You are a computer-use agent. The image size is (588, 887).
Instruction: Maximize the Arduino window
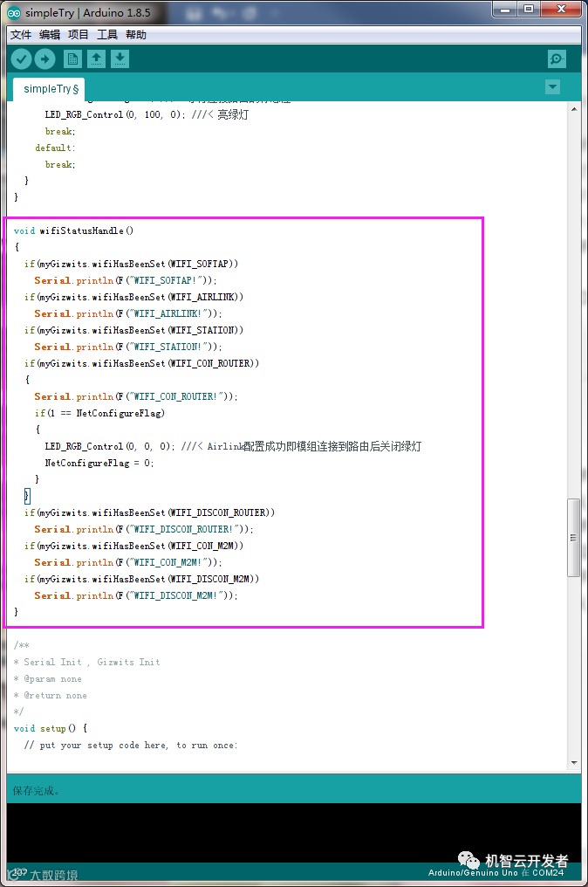(528, 9)
